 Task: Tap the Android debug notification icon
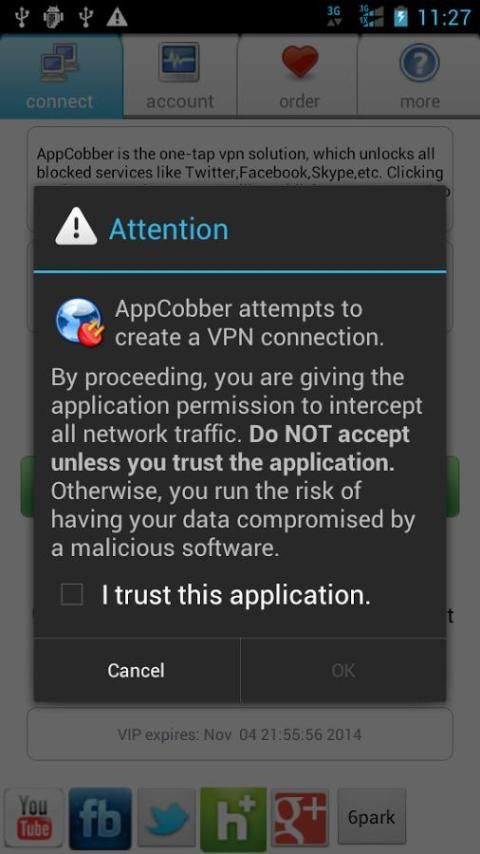click(x=53, y=17)
